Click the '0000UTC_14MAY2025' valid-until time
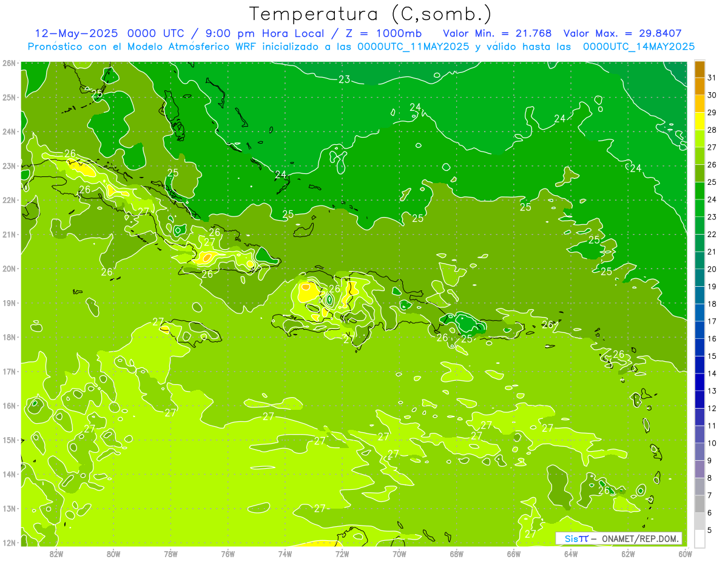Screen dimensions: 728x562 [x=639, y=46]
